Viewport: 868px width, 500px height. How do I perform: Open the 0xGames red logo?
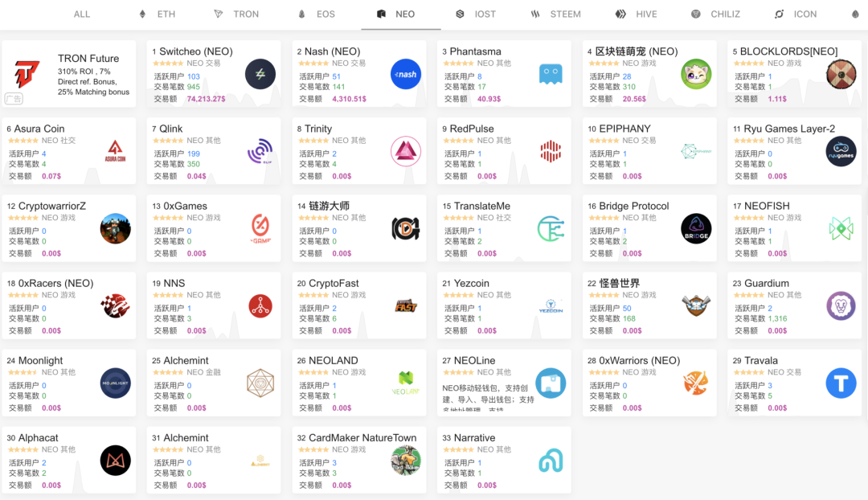(x=260, y=228)
